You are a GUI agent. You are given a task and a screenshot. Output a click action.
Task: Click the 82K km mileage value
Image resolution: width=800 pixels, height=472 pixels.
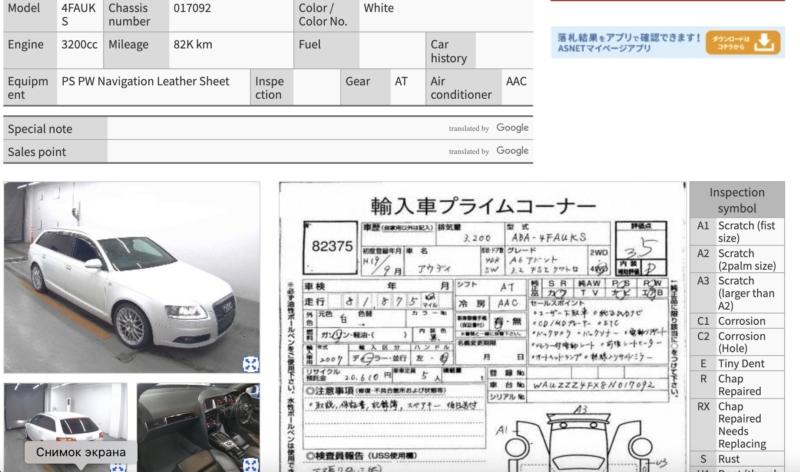(192, 45)
